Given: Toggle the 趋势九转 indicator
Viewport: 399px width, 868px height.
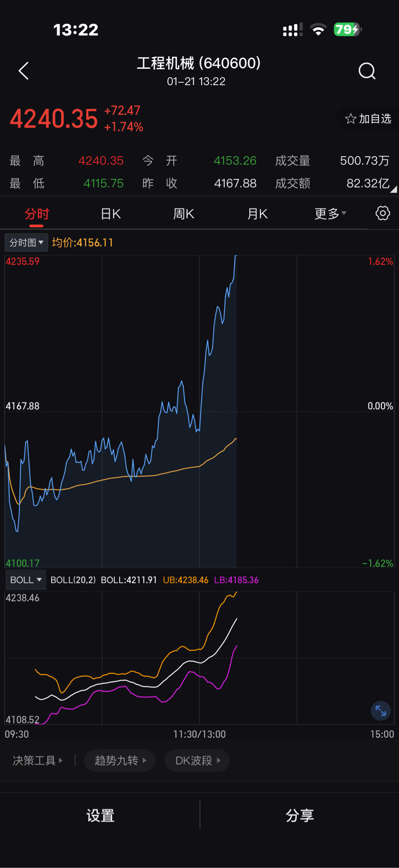Looking at the screenshot, I should pos(119,761).
